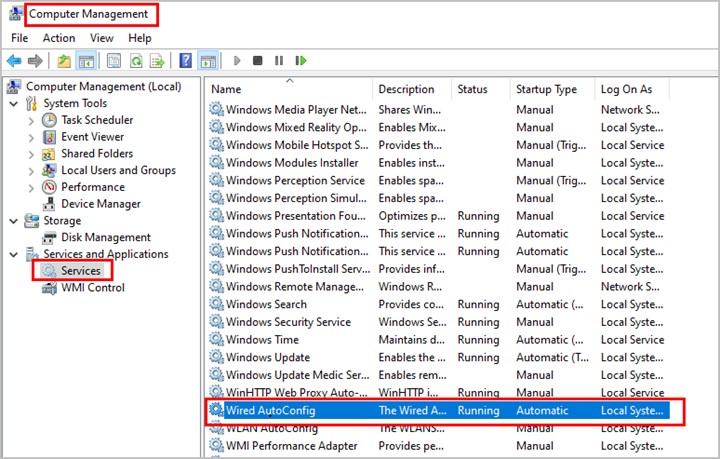The height and width of the screenshot is (459, 720).
Task: Click Local Users and Groups icon
Action: click(x=49, y=170)
